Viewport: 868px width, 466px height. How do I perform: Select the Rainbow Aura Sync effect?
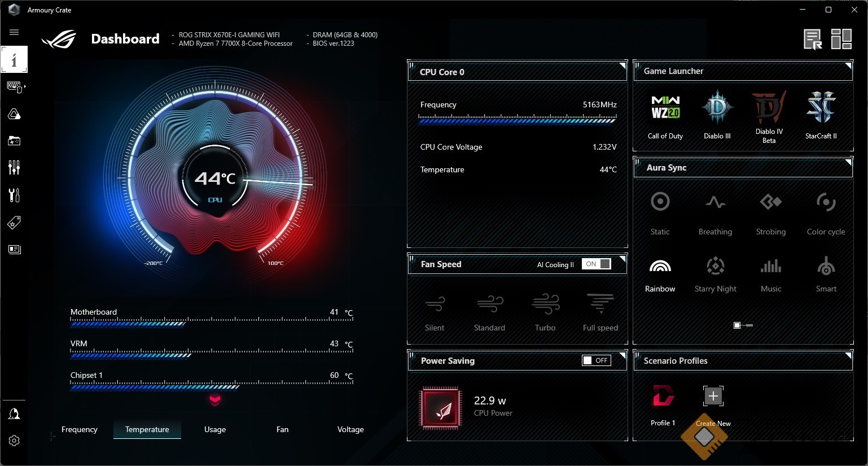pyautogui.click(x=660, y=275)
